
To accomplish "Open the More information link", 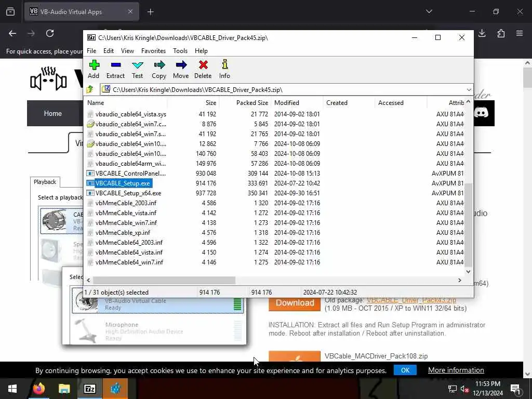I will [456, 370].
